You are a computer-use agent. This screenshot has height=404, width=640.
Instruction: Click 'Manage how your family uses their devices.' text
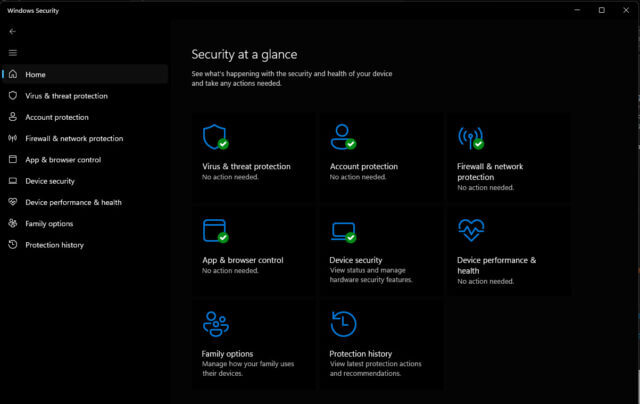point(248,368)
